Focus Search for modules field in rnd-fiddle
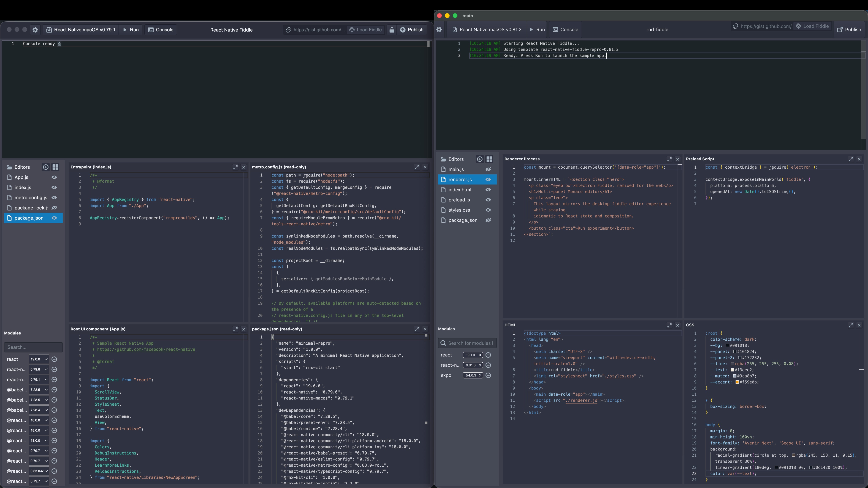Image resolution: width=868 pixels, height=488 pixels. pyautogui.click(x=467, y=343)
